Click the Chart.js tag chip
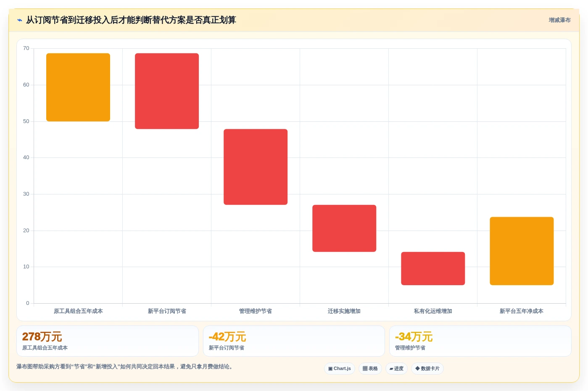 click(340, 369)
